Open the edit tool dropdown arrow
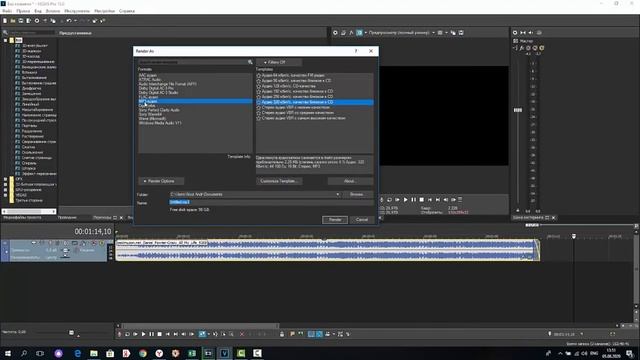Screen dimensions: 640x360 coord(208,334)
